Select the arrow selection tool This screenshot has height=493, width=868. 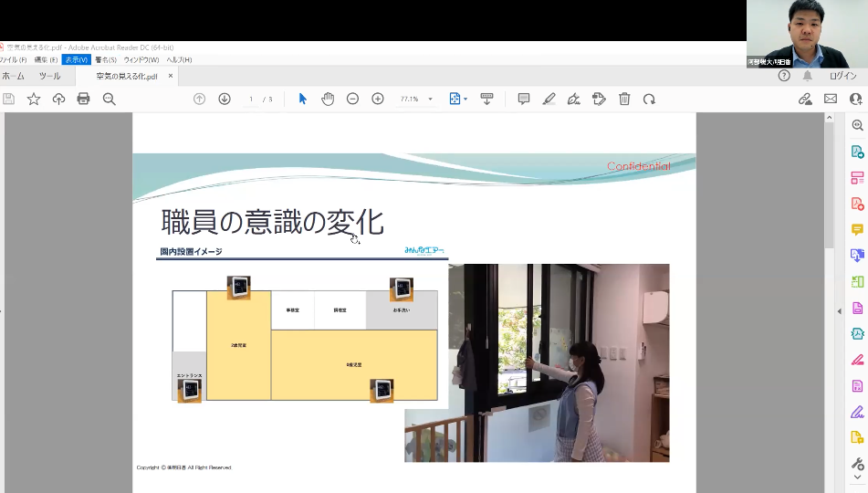click(x=302, y=100)
